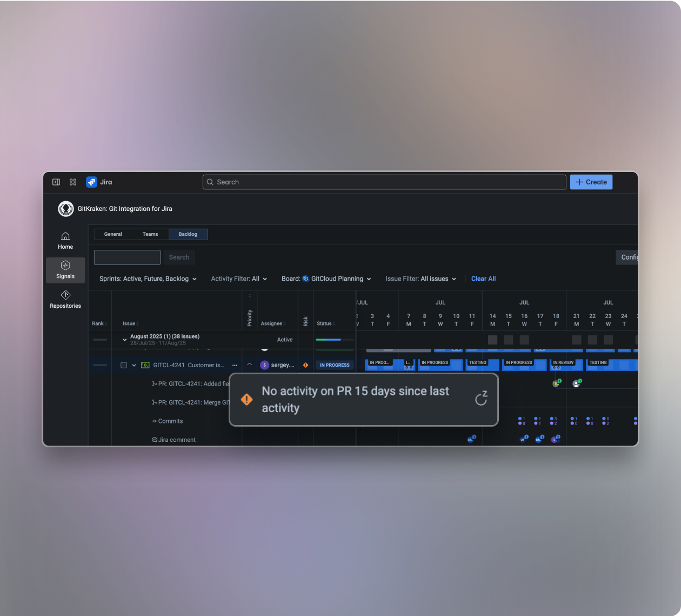This screenshot has height=616, width=681.
Task: Click the Clear All link
Action: tap(483, 279)
